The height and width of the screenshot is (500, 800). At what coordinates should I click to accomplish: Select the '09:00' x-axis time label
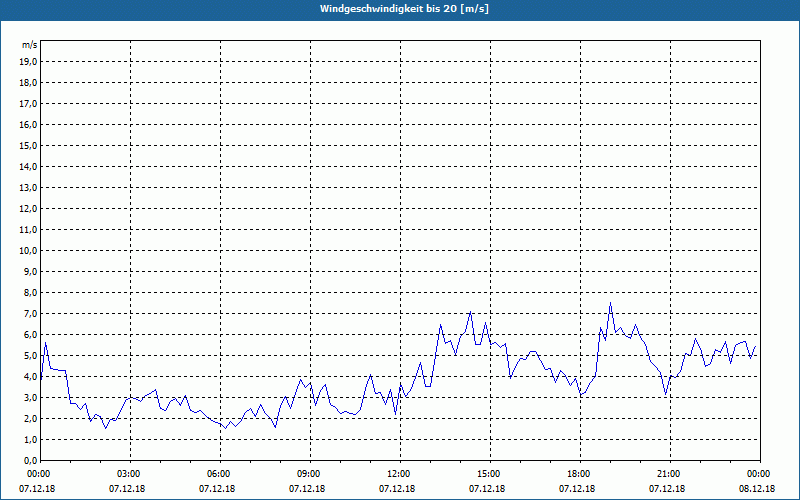310,474
